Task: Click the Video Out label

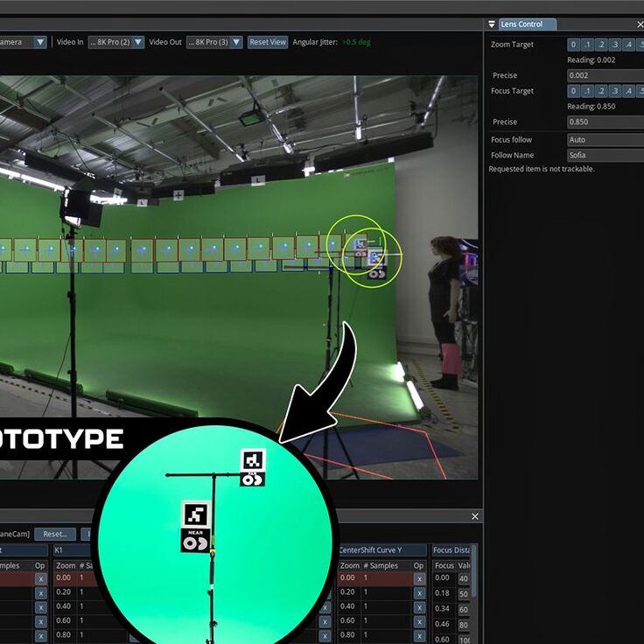Action: (165, 42)
